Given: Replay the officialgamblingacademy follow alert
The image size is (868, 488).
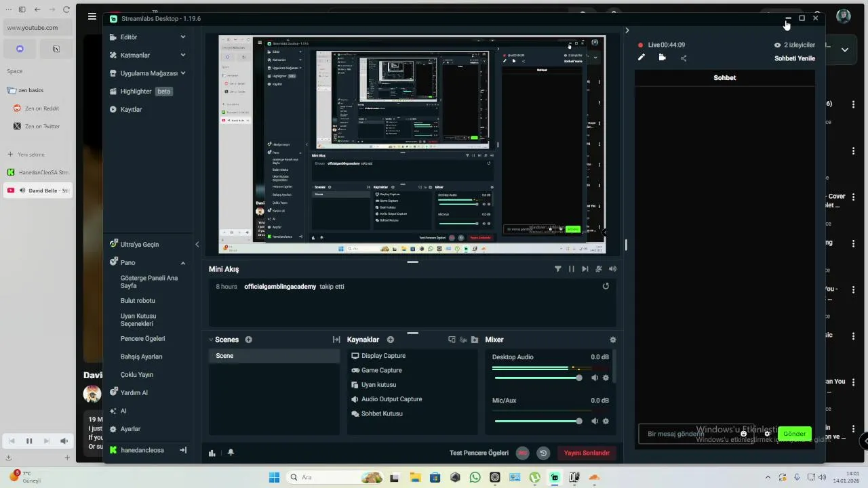Looking at the screenshot, I should point(606,286).
